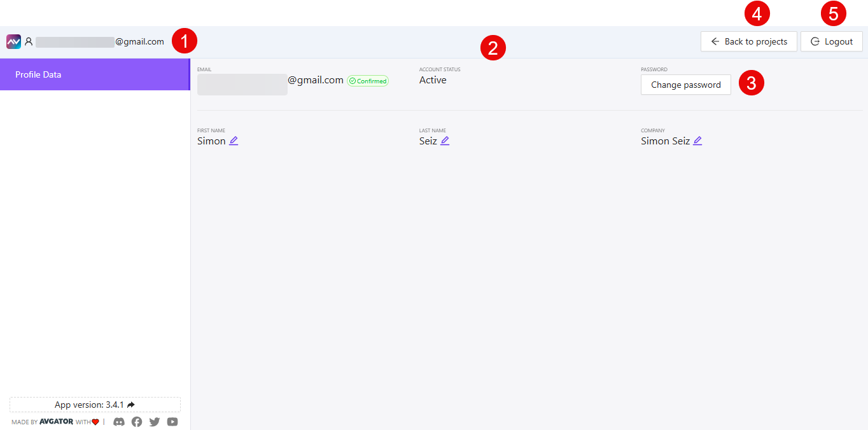
Task: Open the Change password dialog
Action: click(685, 84)
